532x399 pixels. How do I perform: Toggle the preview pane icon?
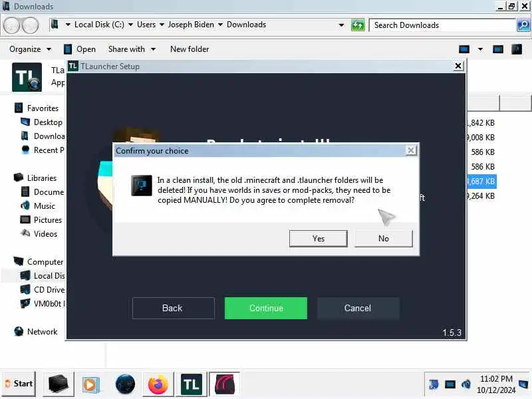pos(498,49)
